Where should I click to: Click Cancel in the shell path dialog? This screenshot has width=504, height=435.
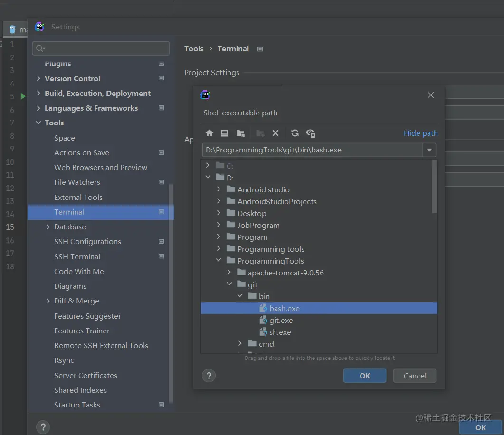pos(415,376)
